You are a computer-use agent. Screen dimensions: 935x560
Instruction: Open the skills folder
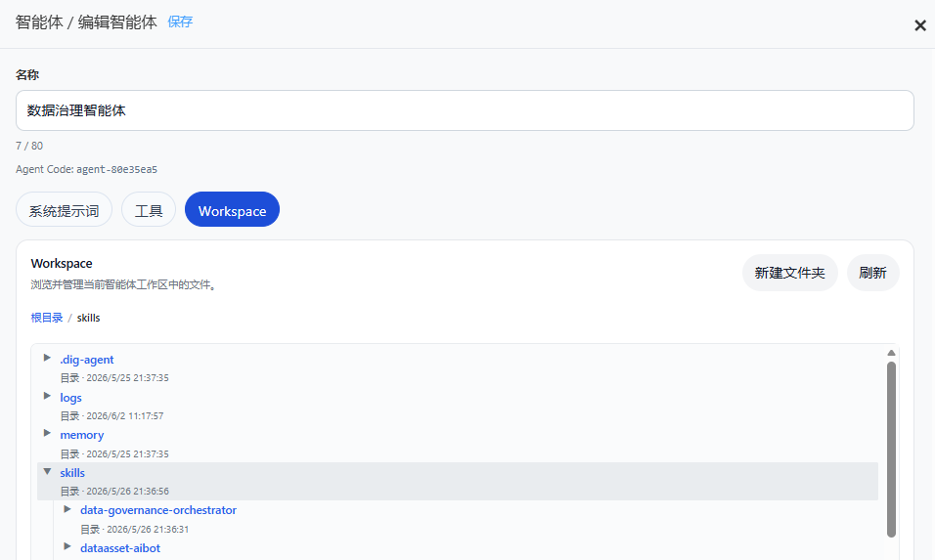coord(72,472)
